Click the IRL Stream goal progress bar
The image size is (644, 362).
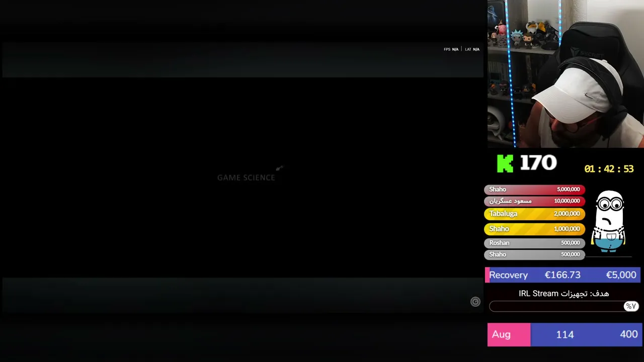563,306
